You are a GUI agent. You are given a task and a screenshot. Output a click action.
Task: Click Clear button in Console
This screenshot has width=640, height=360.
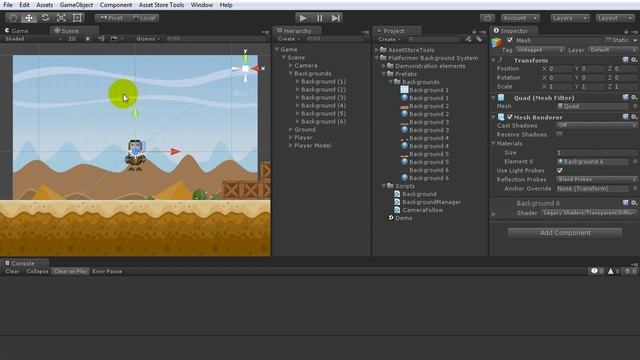[x=12, y=271]
